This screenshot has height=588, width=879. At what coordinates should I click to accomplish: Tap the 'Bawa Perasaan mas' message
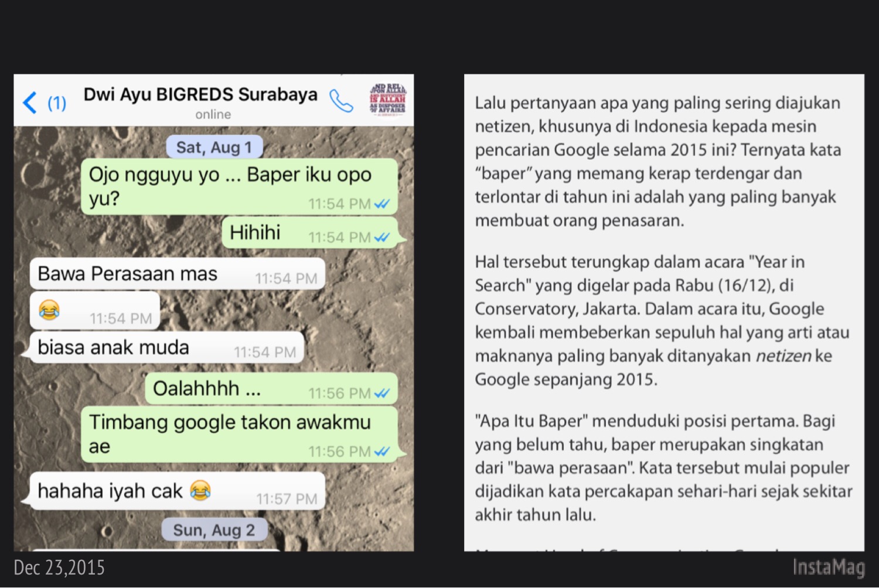(178, 274)
